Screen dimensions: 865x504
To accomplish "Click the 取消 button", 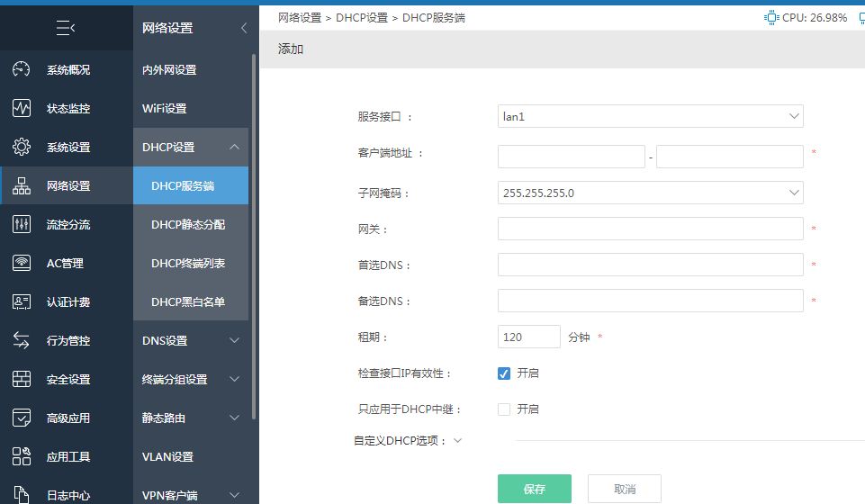I will pos(625,489).
